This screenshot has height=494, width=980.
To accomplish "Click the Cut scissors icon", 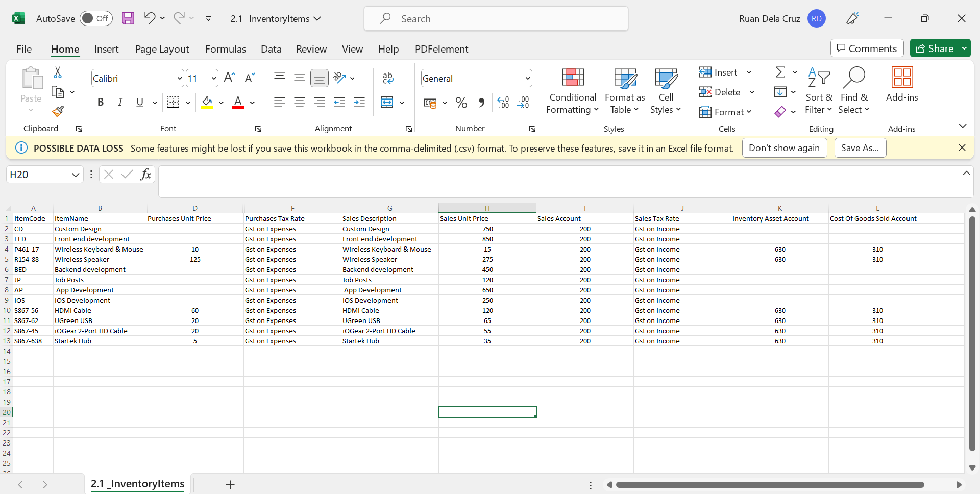I will tap(58, 72).
